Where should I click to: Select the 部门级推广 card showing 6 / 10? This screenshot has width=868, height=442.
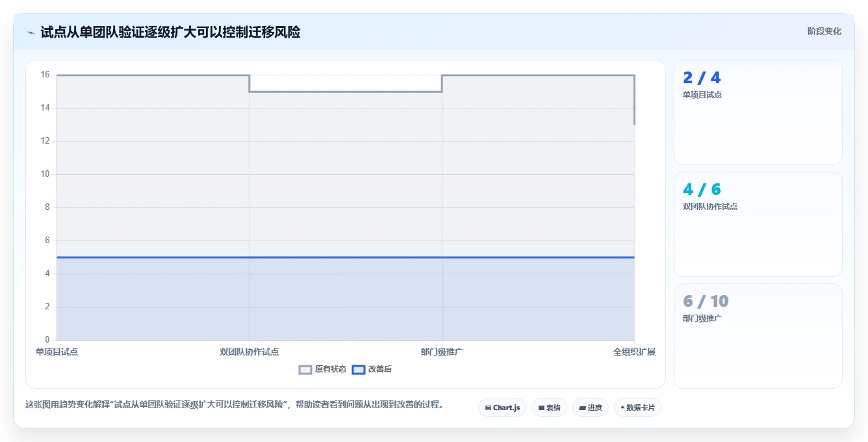coord(758,336)
